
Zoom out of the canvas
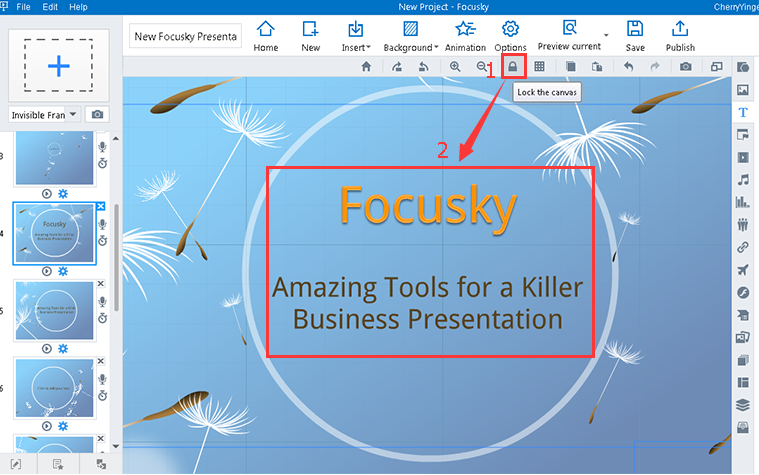482,67
